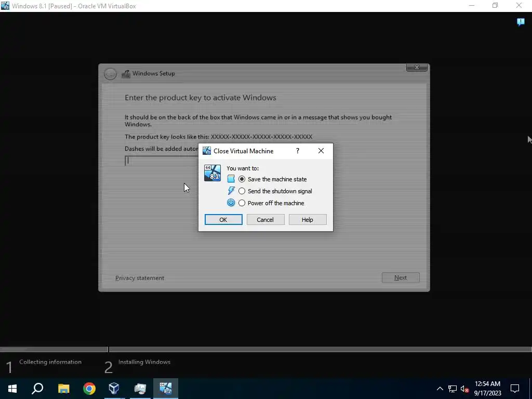Click "Installing Windows" step label

pos(144,362)
